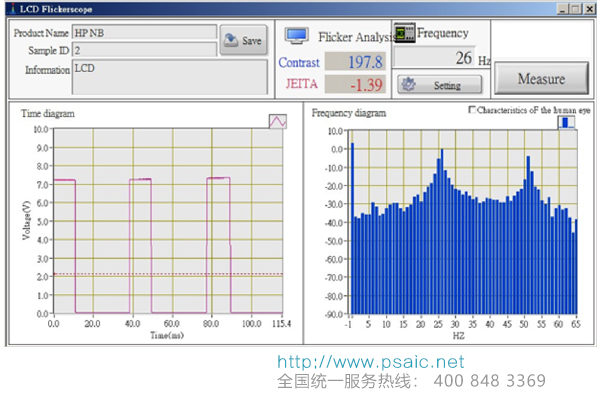Click the Product Name field containing HP NB

coord(145,33)
